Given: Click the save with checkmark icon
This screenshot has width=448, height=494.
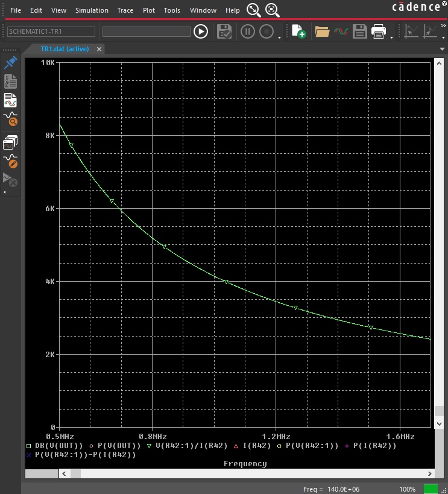Looking at the screenshot, I should [224, 31].
